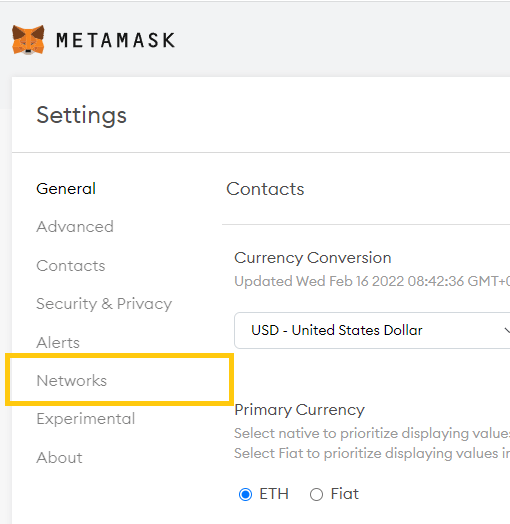Click the Currency Conversion label
The width and height of the screenshot is (510, 524).
313,258
